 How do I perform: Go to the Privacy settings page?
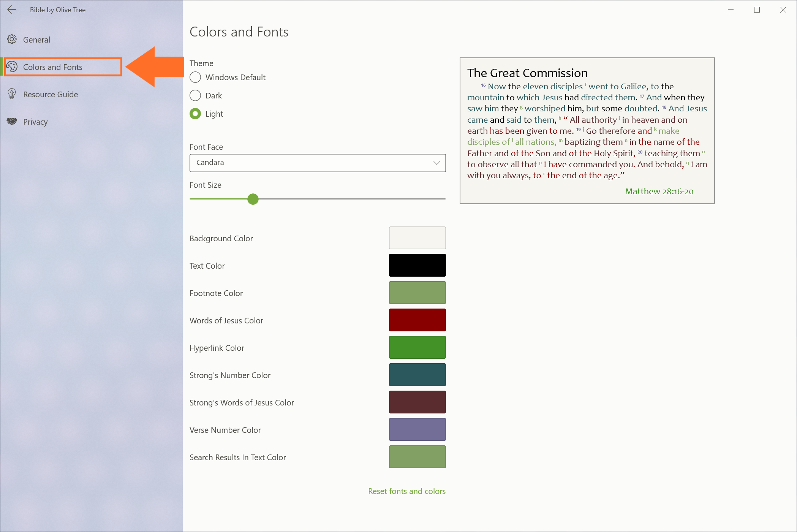(35, 122)
